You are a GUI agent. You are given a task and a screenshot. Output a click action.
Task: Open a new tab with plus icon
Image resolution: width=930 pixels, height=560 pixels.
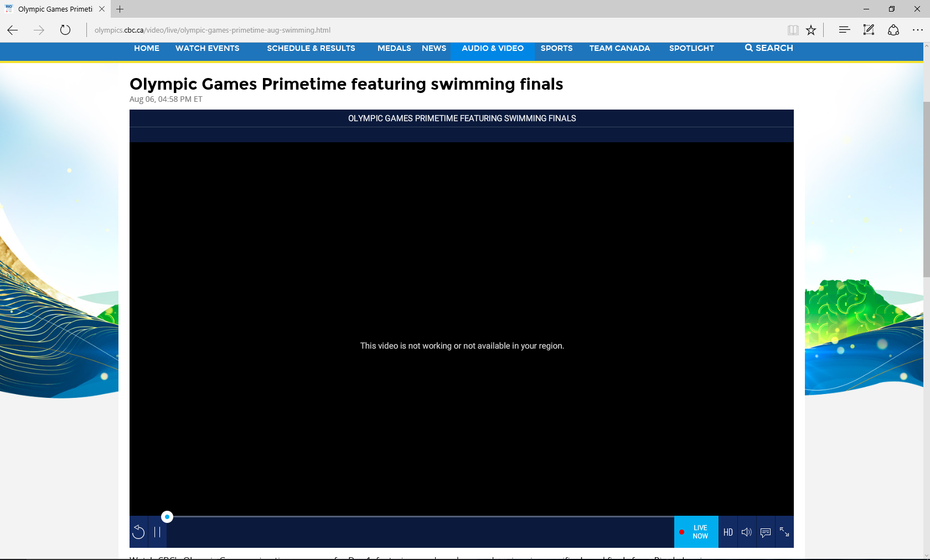[120, 9]
